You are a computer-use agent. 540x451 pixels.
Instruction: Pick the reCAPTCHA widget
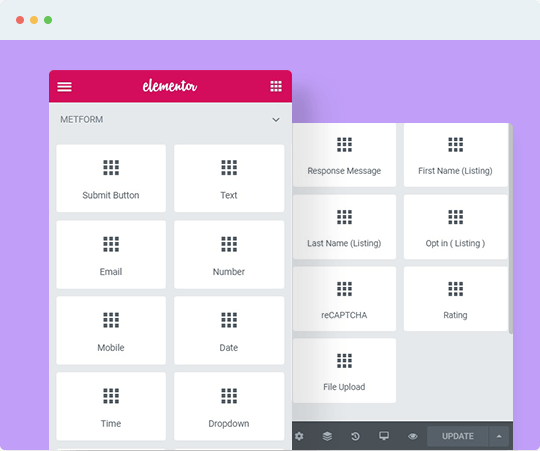(x=344, y=299)
